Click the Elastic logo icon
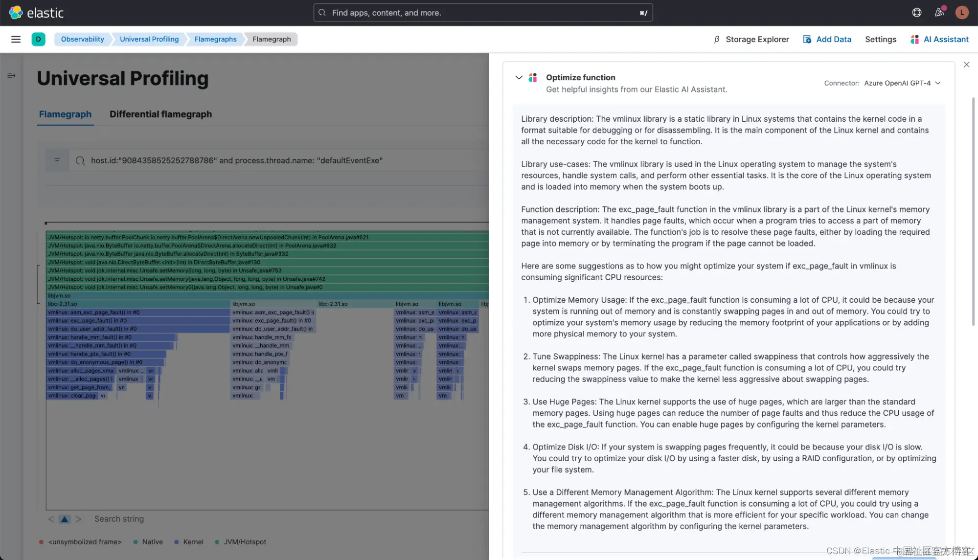 (x=16, y=13)
